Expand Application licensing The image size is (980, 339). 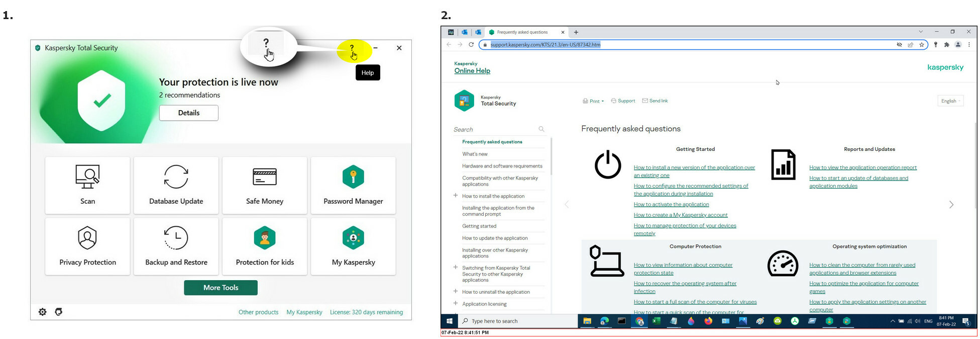coord(456,303)
